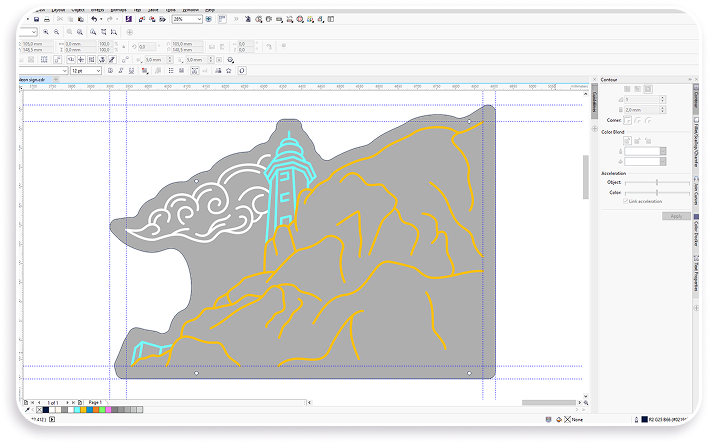
Task: Adjust the Object acceleration slider
Action: coord(657,182)
